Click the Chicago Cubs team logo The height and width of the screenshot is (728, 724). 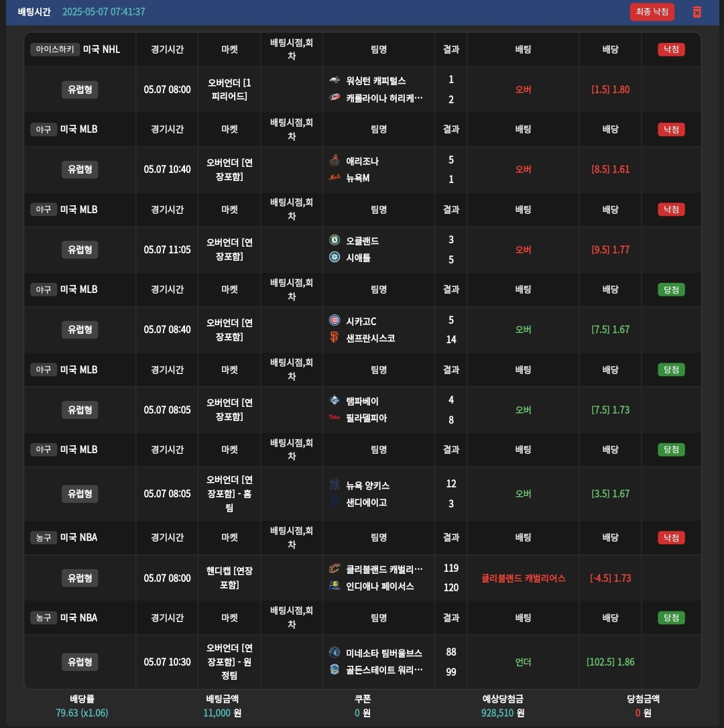coord(335,320)
